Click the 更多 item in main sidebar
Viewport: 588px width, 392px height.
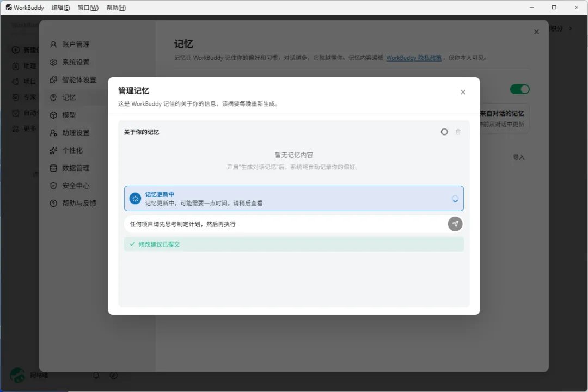pos(24,128)
